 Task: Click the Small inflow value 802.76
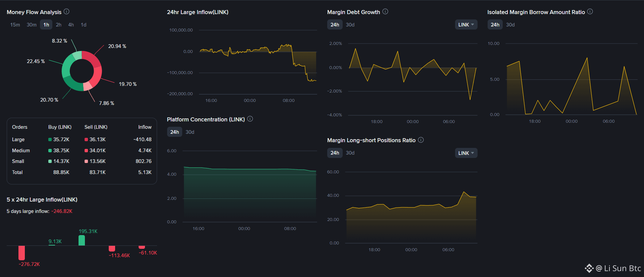tap(144, 161)
